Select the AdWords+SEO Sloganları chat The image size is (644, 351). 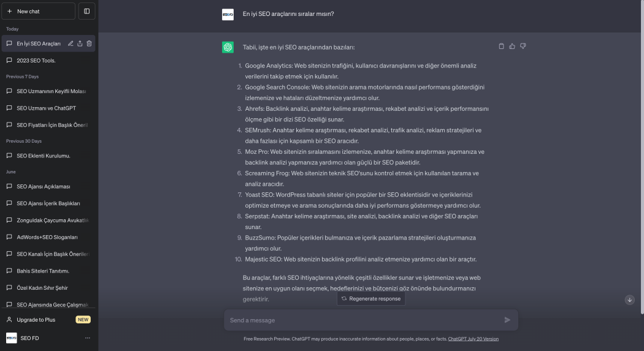[48, 237]
